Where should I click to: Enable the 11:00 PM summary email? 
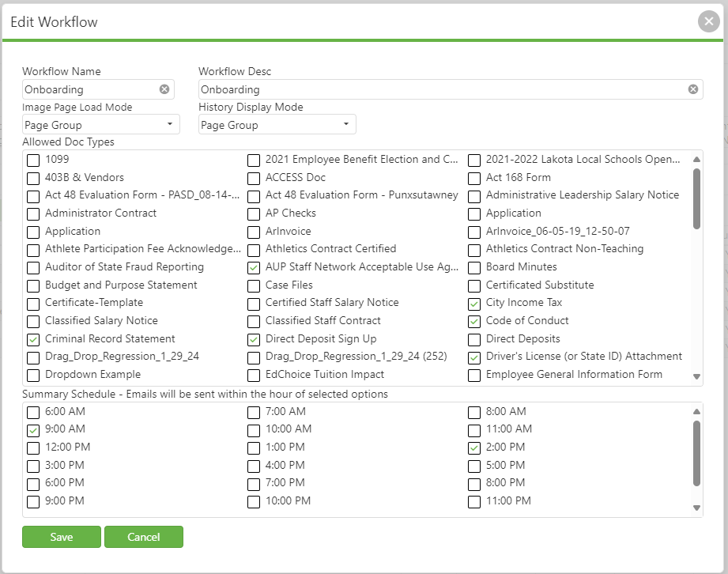[474, 502]
